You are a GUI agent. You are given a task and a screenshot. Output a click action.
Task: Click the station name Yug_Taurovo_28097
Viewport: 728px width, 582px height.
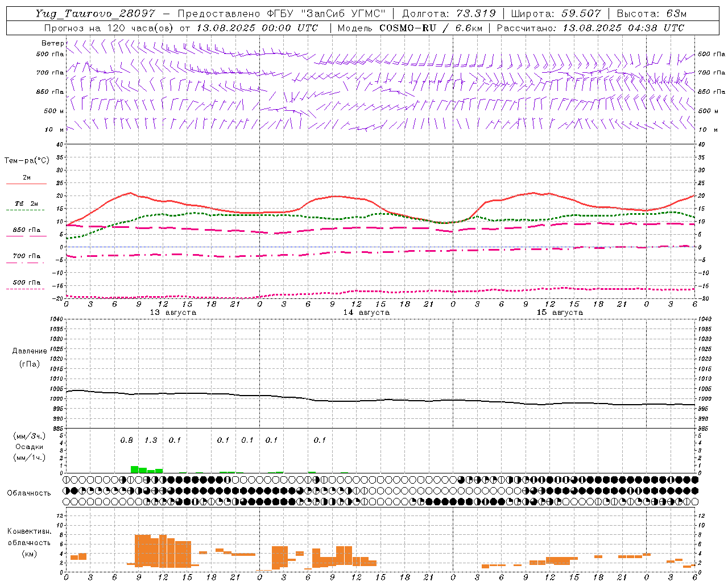pyautogui.click(x=95, y=14)
